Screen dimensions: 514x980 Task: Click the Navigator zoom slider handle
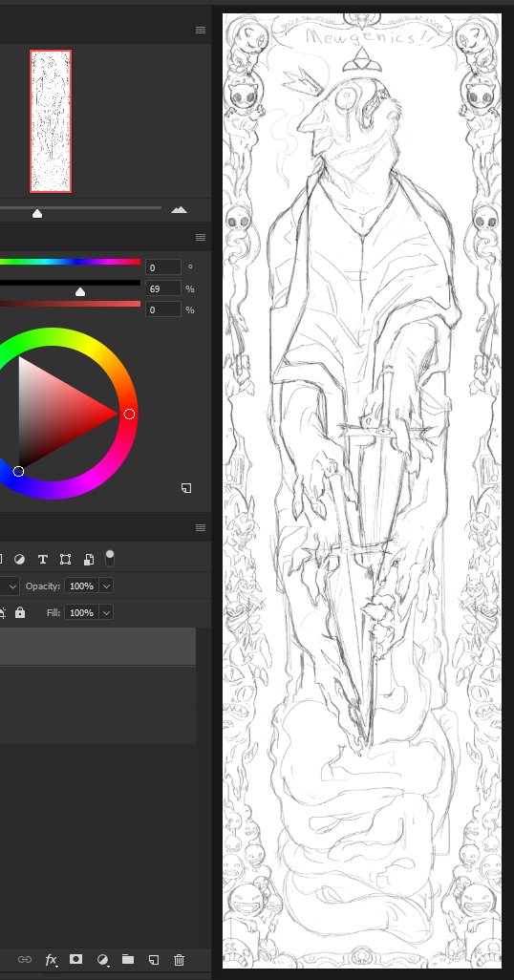(x=37, y=214)
